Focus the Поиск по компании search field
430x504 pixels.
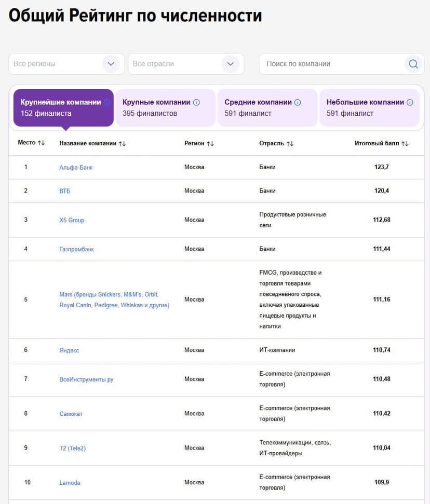(332, 64)
